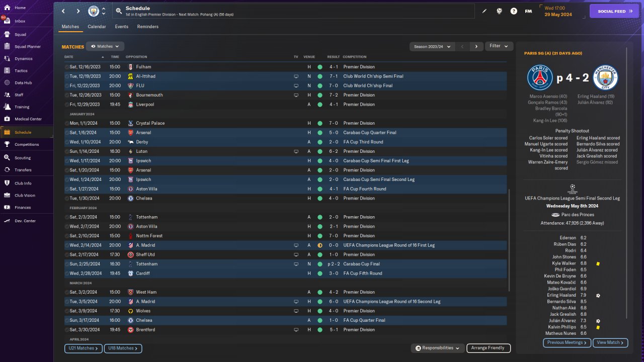Click the Manchester City badge in the top bar

pos(94,11)
